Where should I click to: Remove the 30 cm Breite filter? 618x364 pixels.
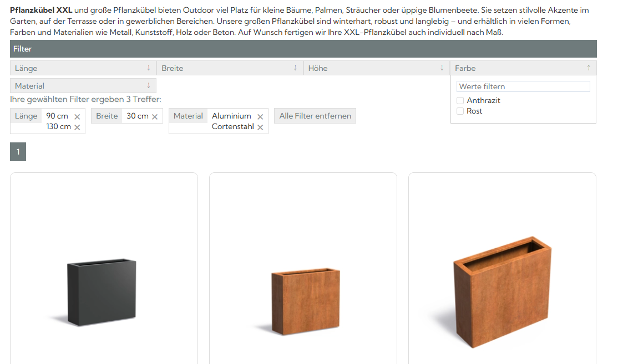pyautogui.click(x=155, y=117)
